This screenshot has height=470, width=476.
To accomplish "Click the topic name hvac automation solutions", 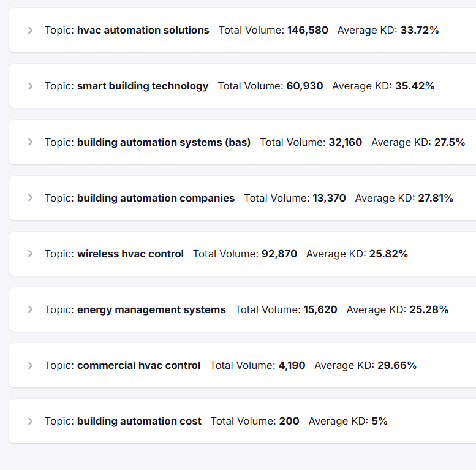I will (x=143, y=30).
